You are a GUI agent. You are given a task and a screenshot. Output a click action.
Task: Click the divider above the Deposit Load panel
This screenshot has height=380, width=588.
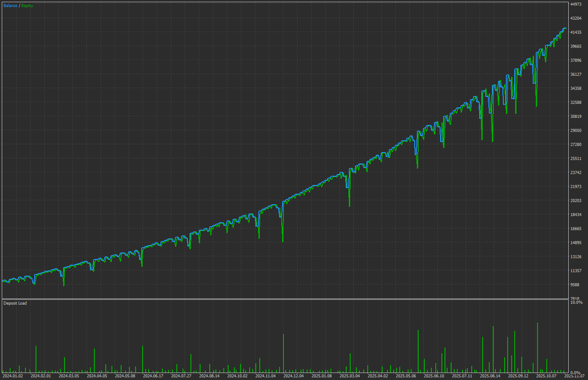[x=284, y=299]
